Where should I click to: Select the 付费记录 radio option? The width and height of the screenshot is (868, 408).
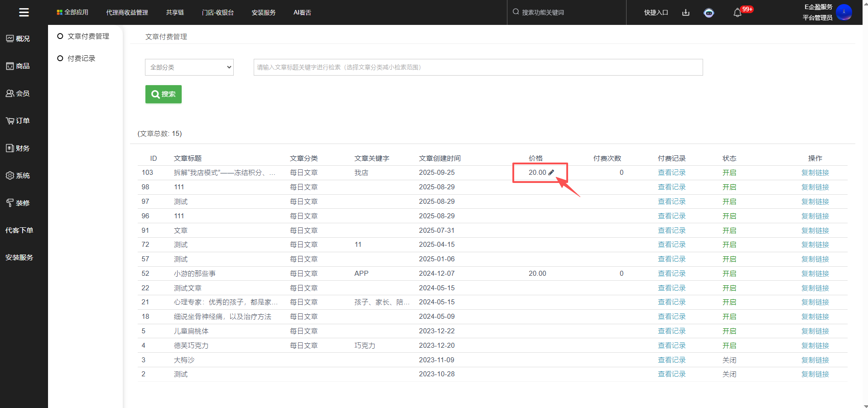click(x=60, y=58)
